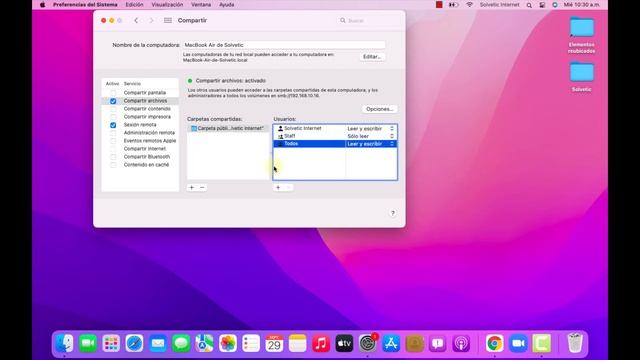Open Photos app from the dock
This screenshot has height=360, width=640.
227,343
